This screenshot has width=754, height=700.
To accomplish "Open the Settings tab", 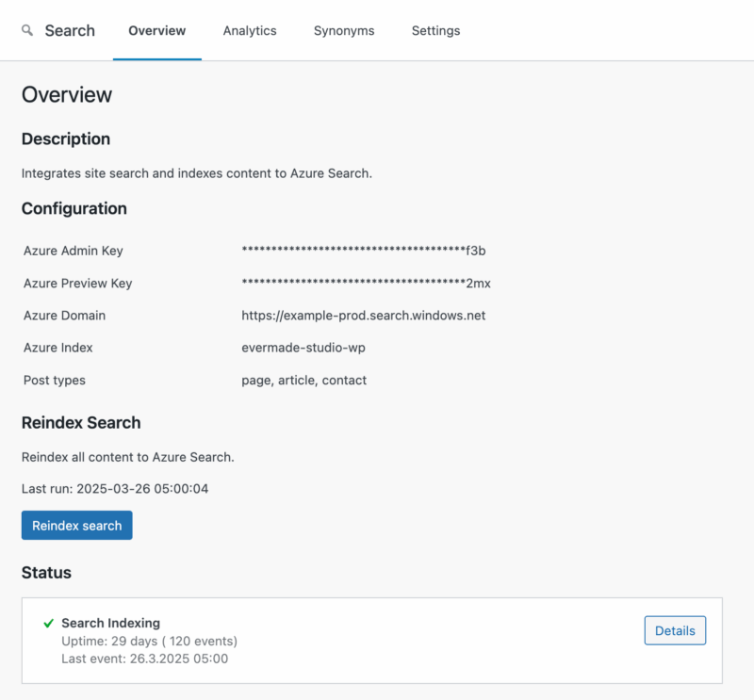I will (435, 31).
